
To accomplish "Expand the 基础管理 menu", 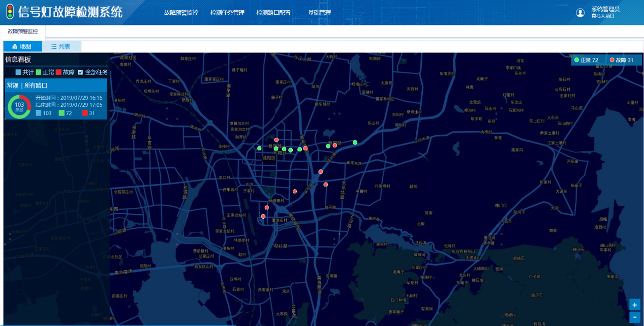I will click(319, 13).
